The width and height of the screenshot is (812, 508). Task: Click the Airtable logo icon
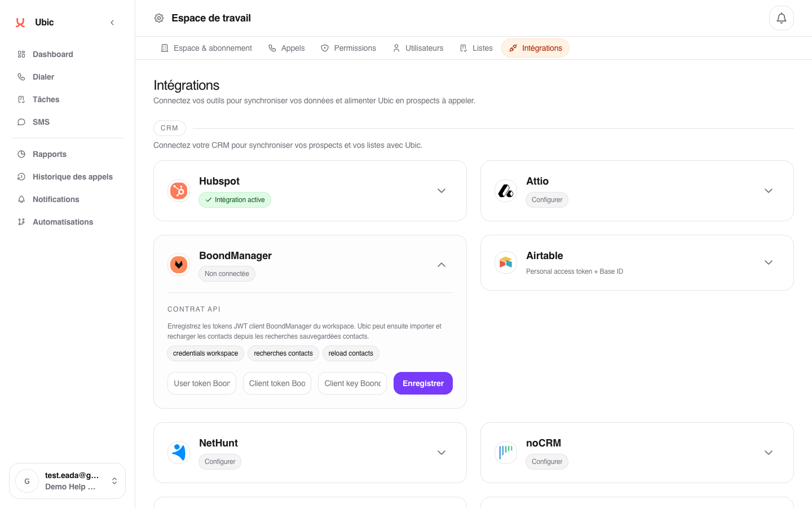[x=506, y=262]
